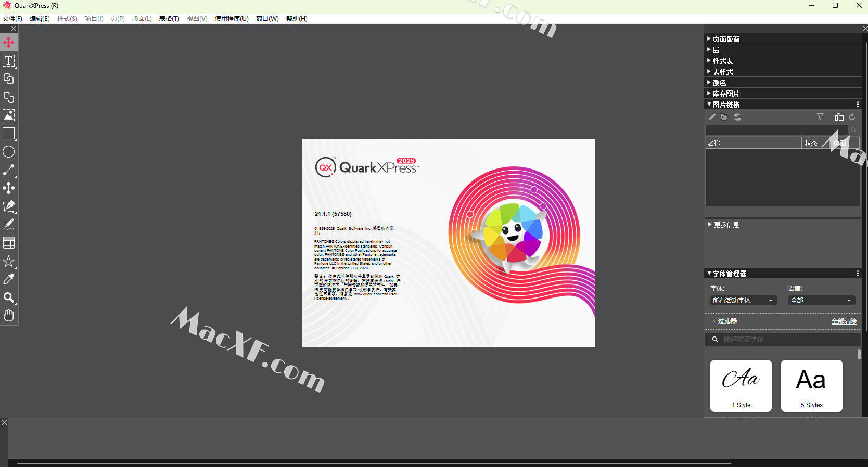Screen dimensions: 868x467
Task: Open the 图片链接 panel options menu
Action: [858, 105]
